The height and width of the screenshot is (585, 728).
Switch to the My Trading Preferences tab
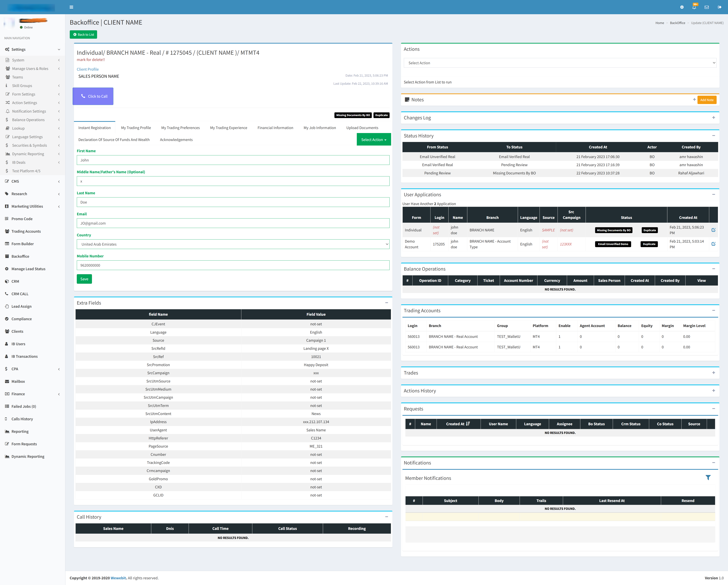pyautogui.click(x=180, y=128)
